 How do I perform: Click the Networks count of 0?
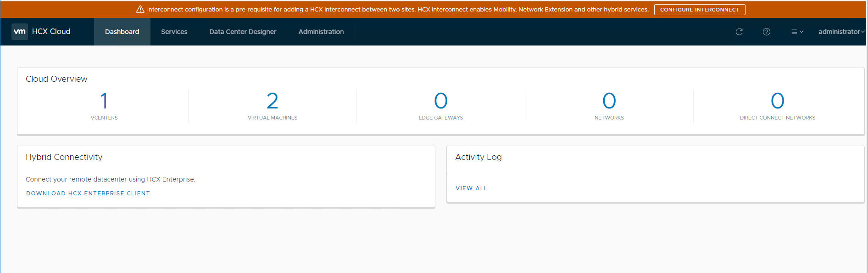coord(609,101)
